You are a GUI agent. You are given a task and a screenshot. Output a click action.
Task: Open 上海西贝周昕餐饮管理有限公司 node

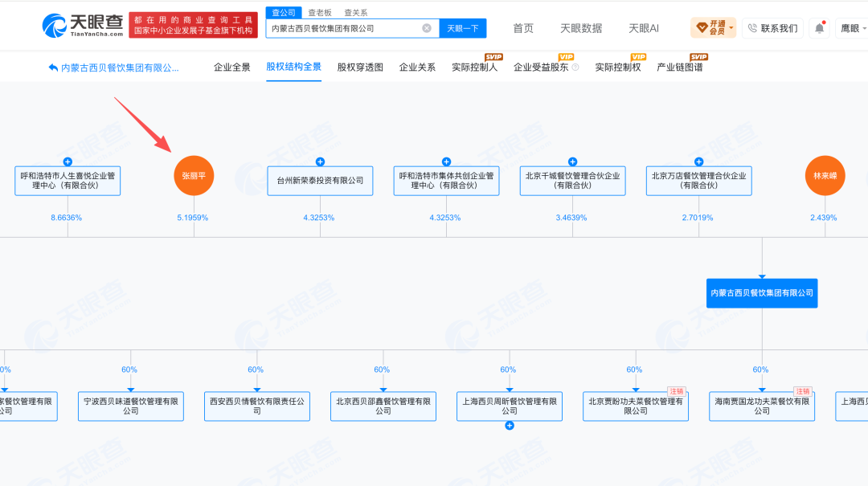(x=510, y=406)
